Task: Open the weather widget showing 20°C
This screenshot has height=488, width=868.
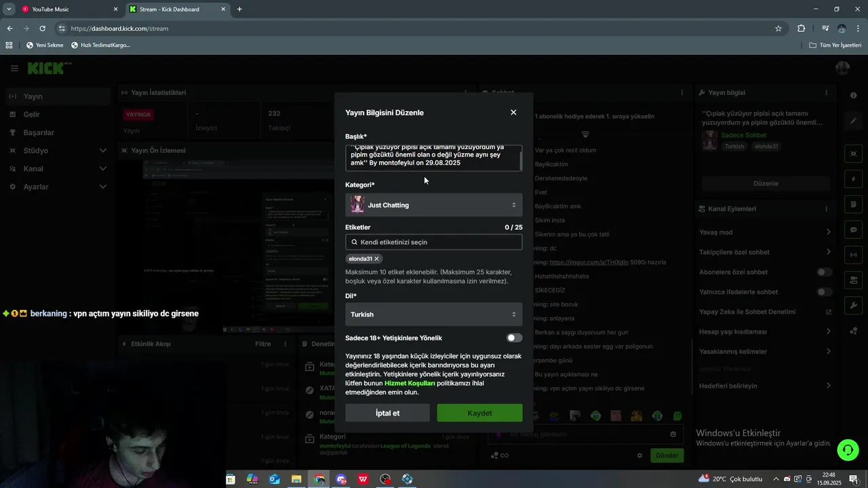Action: pyautogui.click(x=730, y=479)
